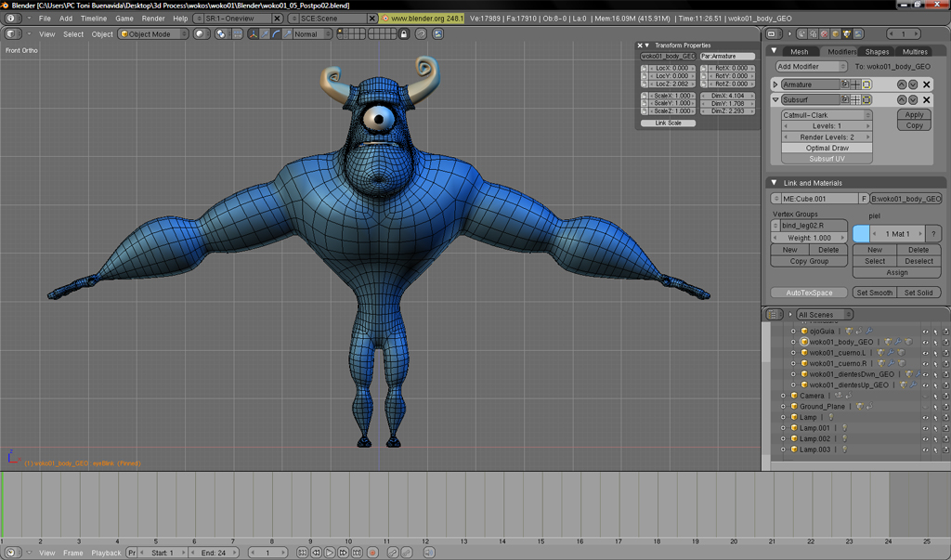Click the Set Smooth button
The width and height of the screenshot is (951, 560).
(x=874, y=293)
